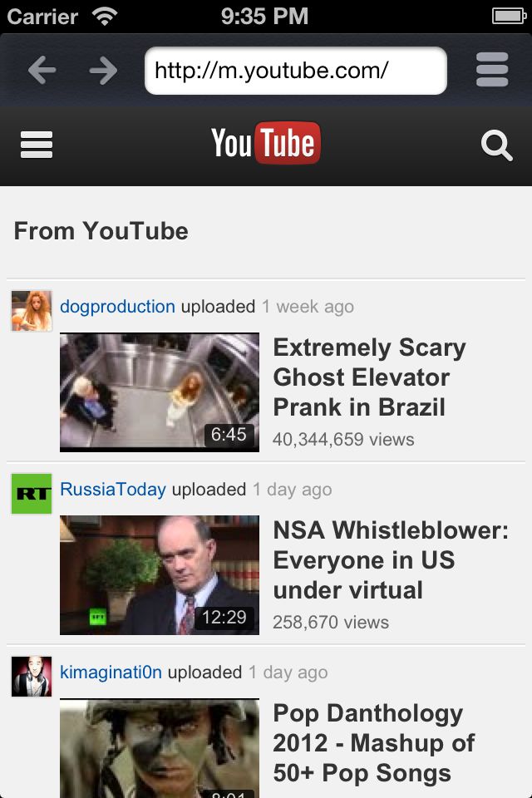The image size is (532, 798).
Task: Click the YouTube logo
Action: point(266,143)
